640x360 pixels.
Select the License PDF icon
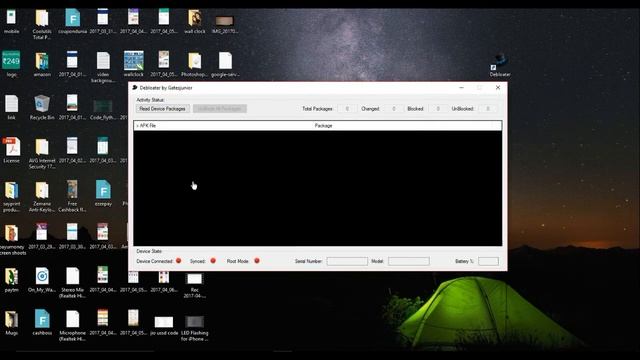point(11,150)
